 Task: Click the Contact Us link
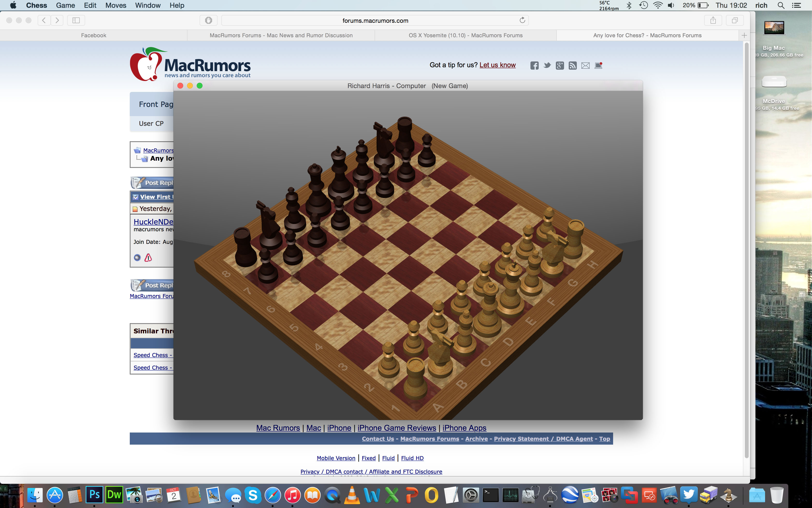click(378, 438)
